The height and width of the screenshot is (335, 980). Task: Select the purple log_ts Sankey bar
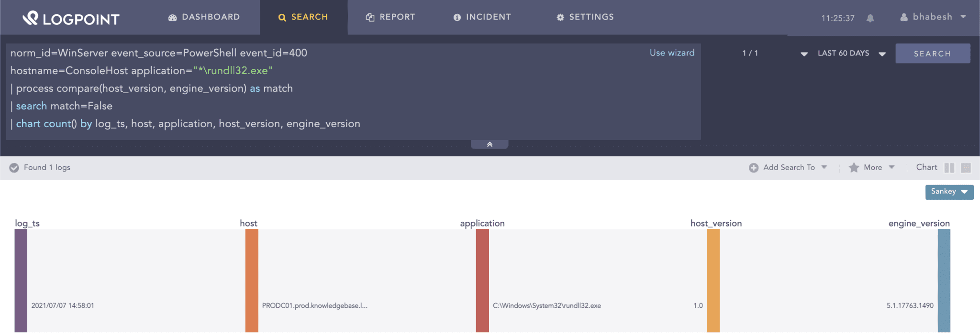pyautogui.click(x=21, y=281)
